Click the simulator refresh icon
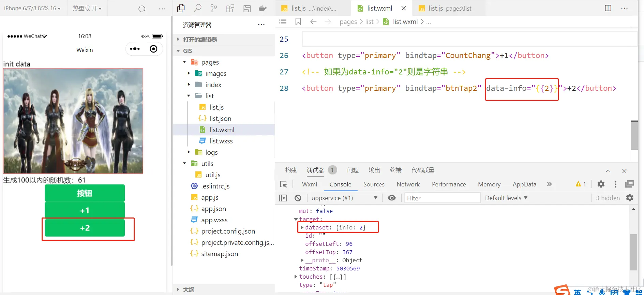Screen dimensions: 644x295 pos(142,9)
